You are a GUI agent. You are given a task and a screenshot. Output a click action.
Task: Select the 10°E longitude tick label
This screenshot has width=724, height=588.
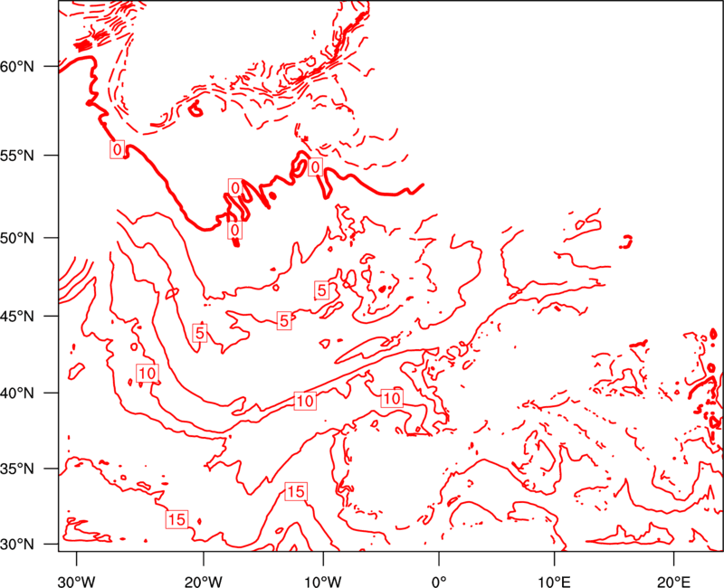[554, 581]
